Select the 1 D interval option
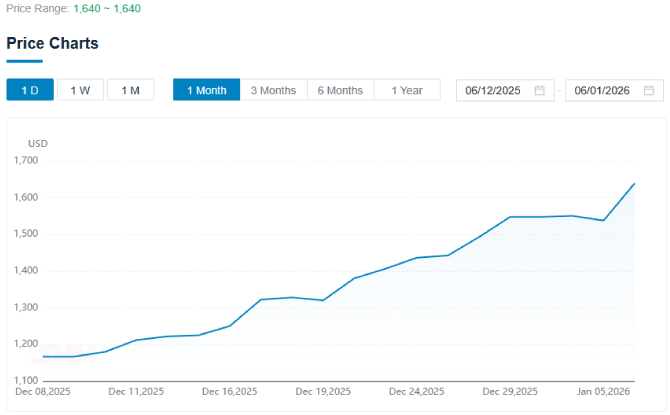Image resolution: width=670 pixels, height=415 pixels. 30,90
